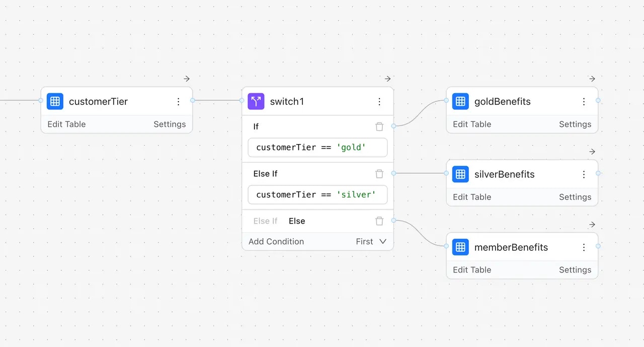Open Settings on the customerTier node

170,124
